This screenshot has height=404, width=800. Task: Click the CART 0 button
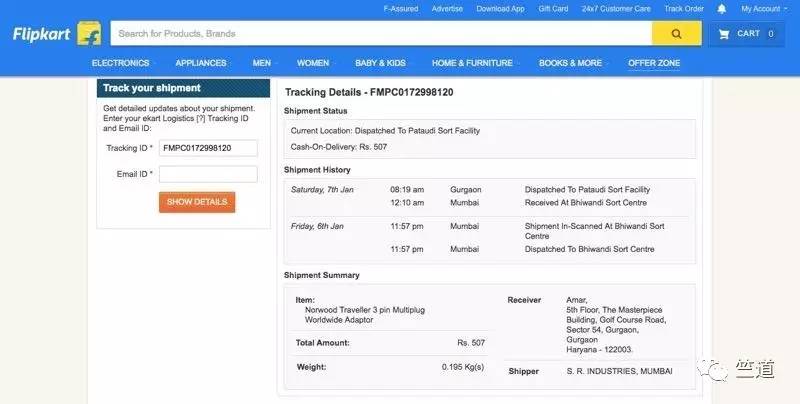click(x=747, y=34)
